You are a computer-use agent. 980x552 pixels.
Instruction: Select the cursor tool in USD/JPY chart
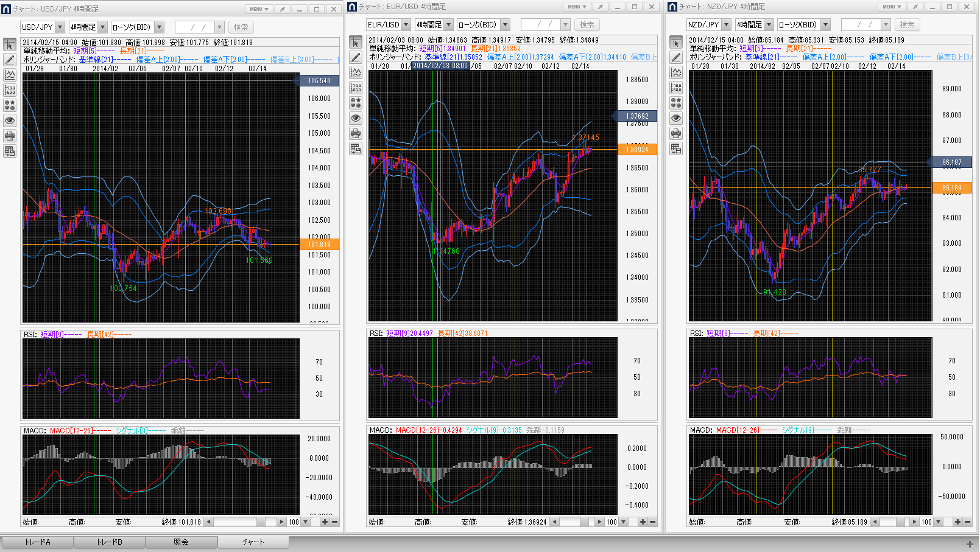[10, 45]
